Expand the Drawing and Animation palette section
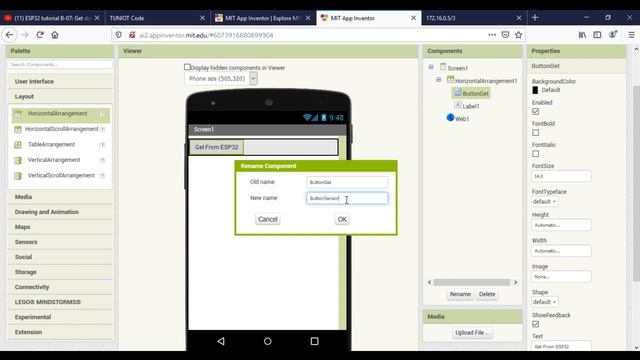The height and width of the screenshot is (360, 640). pos(60,212)
